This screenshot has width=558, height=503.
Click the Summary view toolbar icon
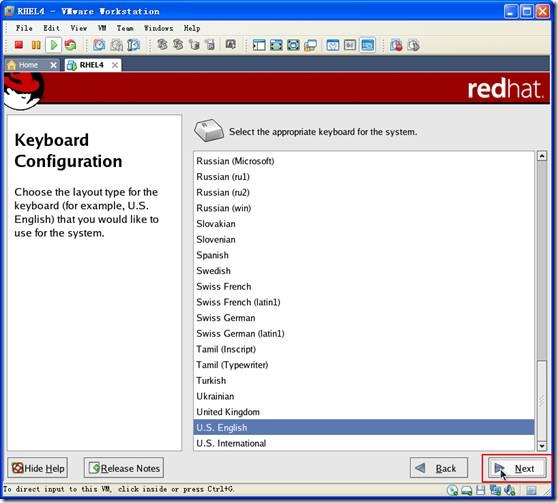(x=333, y=45)
